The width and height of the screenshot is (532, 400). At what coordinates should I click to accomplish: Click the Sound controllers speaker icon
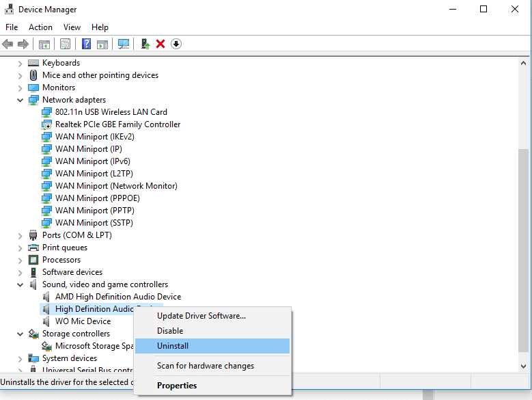[x=33, y=284]
